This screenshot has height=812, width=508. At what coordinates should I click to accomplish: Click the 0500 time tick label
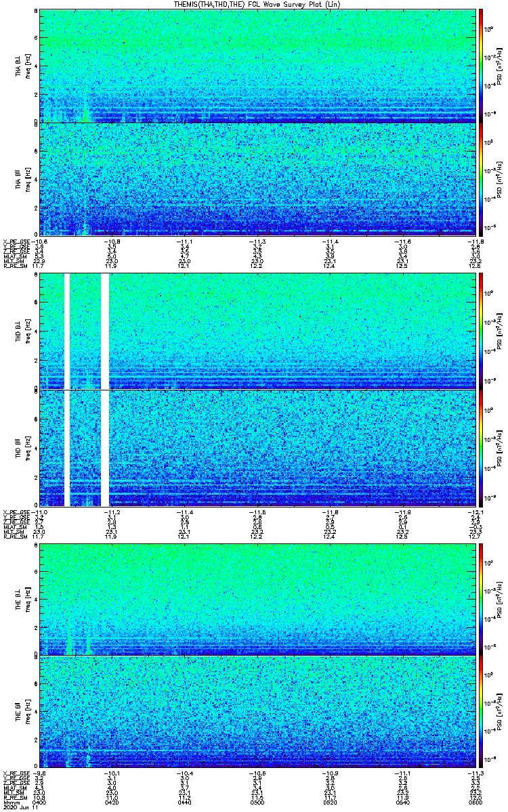tap(258, 801)
